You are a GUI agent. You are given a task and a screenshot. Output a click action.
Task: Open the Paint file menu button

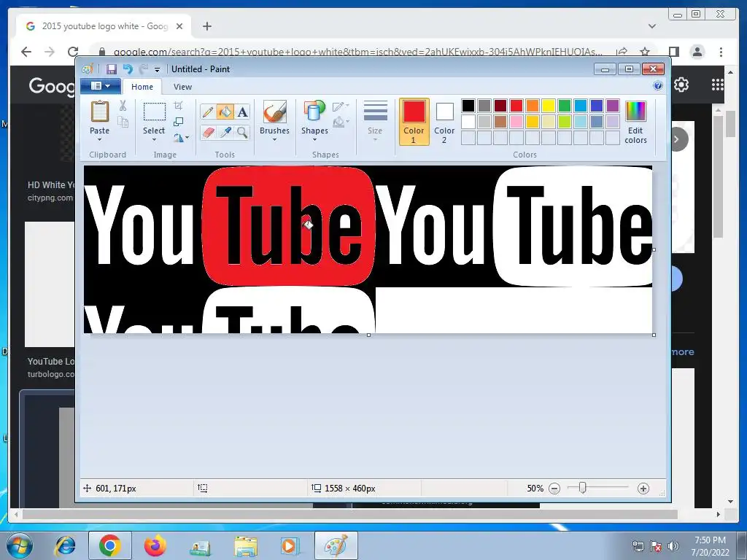tap(101, 86)
